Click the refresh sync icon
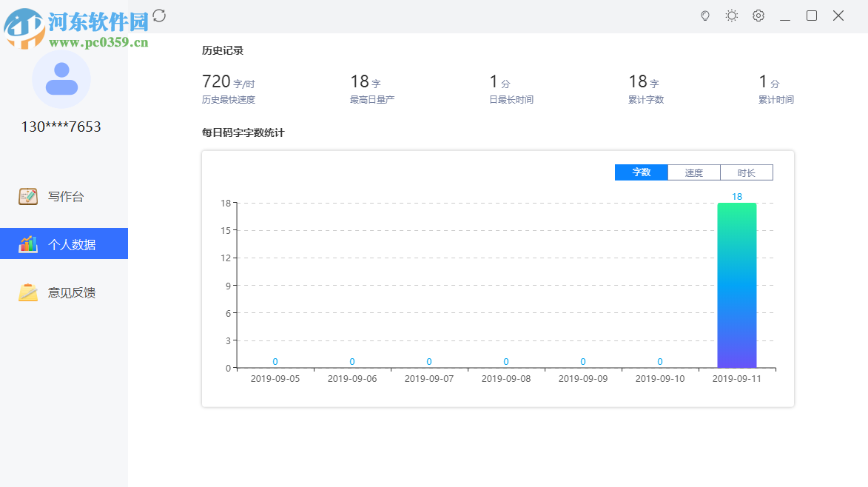This screenshot has width=868, height=487. (x=159, y=16)
